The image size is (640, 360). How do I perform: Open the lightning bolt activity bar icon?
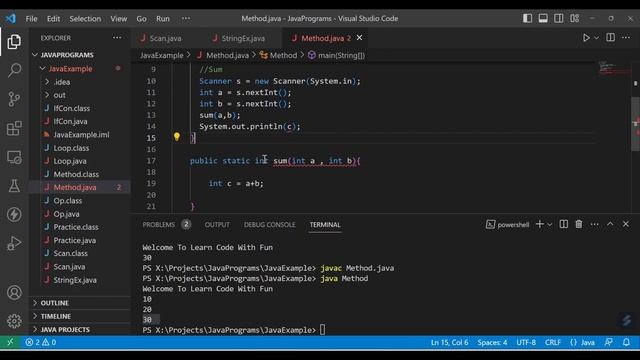pos(14,214)
